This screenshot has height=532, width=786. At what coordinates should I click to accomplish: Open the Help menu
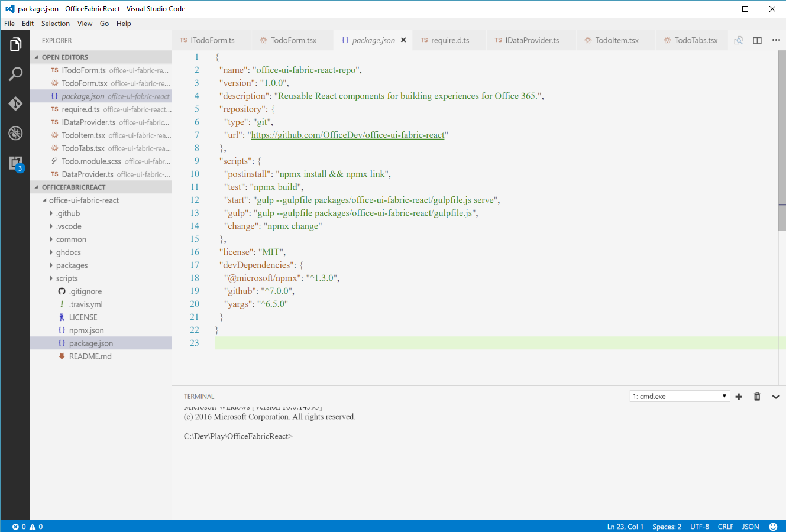tap(124, 24)
